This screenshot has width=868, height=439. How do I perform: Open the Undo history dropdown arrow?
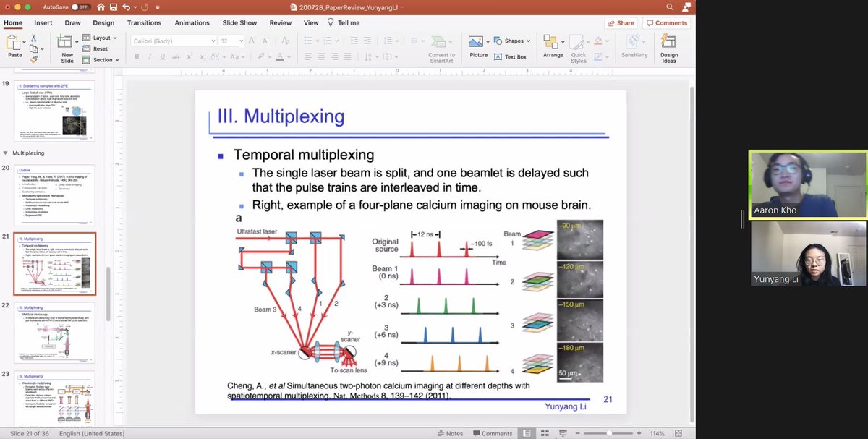click(x=134, y=7)
